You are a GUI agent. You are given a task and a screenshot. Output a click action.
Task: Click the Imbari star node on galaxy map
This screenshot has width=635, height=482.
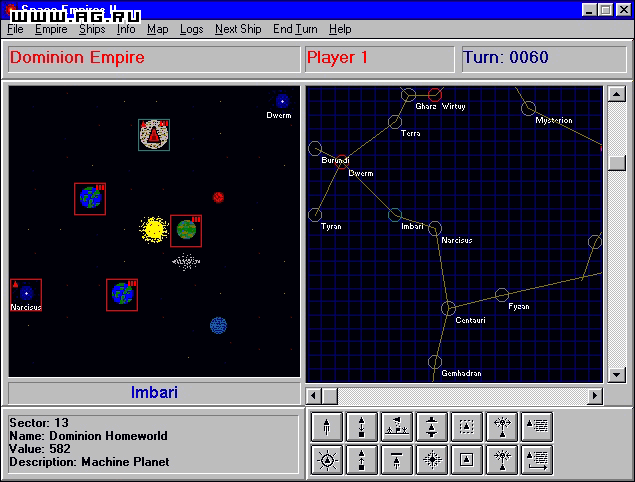(395, 215)
